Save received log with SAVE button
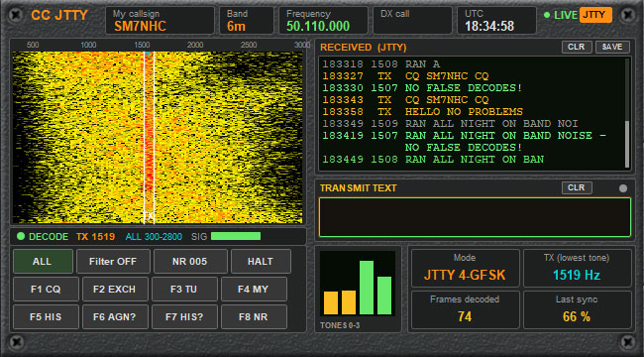Screen dimensions: 644x357 612,47
